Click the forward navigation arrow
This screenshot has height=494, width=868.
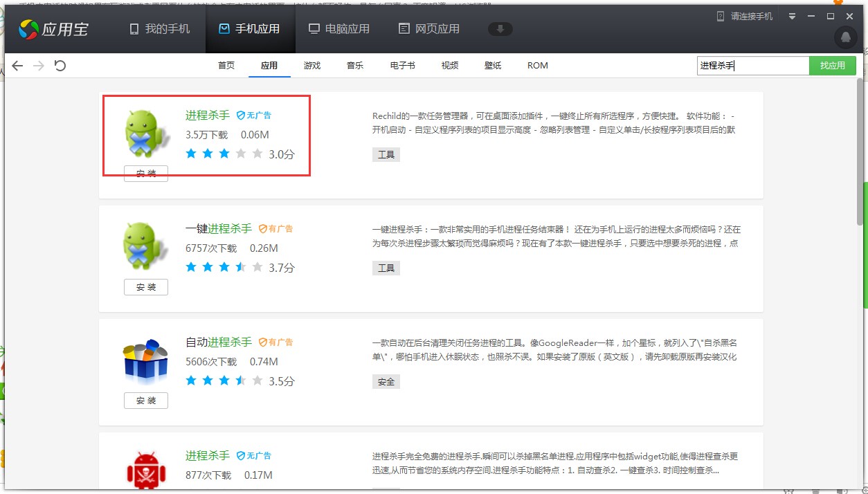coord(37,65)
